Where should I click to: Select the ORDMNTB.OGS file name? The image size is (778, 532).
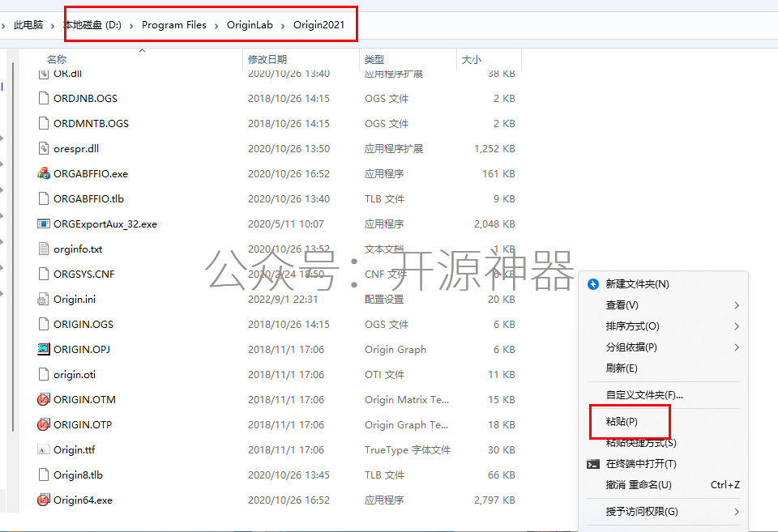(x=92, y=123)
